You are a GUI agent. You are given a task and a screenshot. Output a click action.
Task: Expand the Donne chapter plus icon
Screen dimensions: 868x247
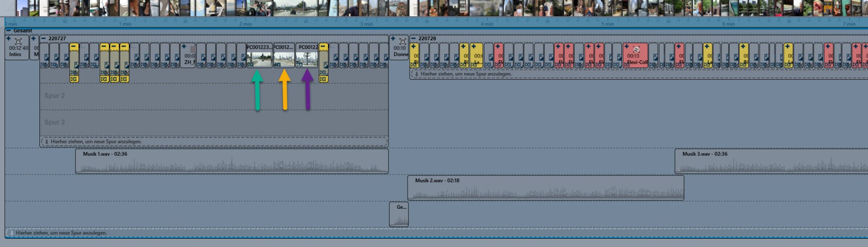393,39
